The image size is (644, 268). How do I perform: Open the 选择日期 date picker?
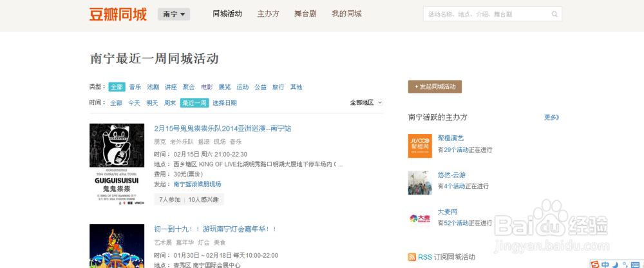pyautogui.click(x=225, y=103)
